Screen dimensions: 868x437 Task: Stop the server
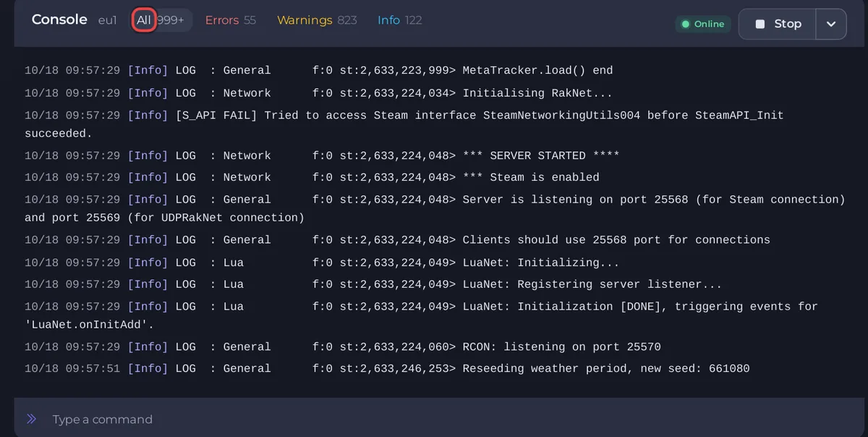[778, 24]
